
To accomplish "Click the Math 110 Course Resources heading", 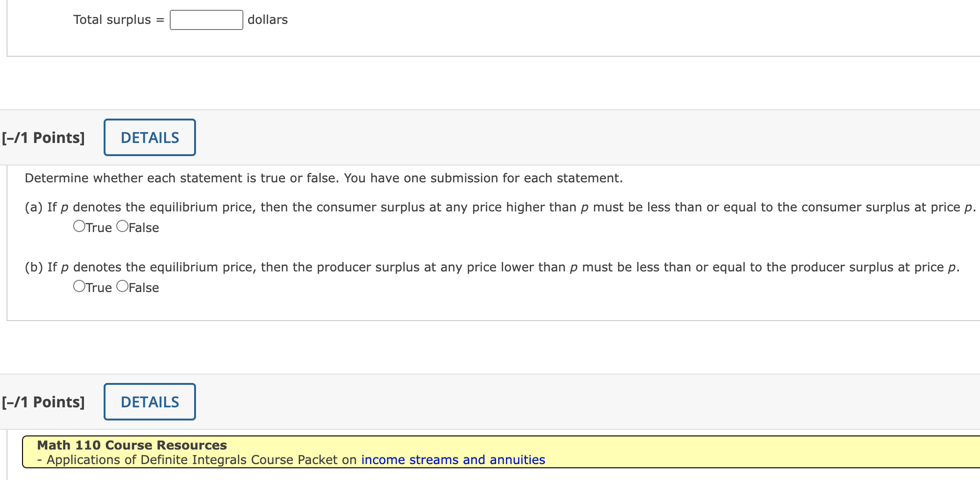I will [x=132, y=445].
